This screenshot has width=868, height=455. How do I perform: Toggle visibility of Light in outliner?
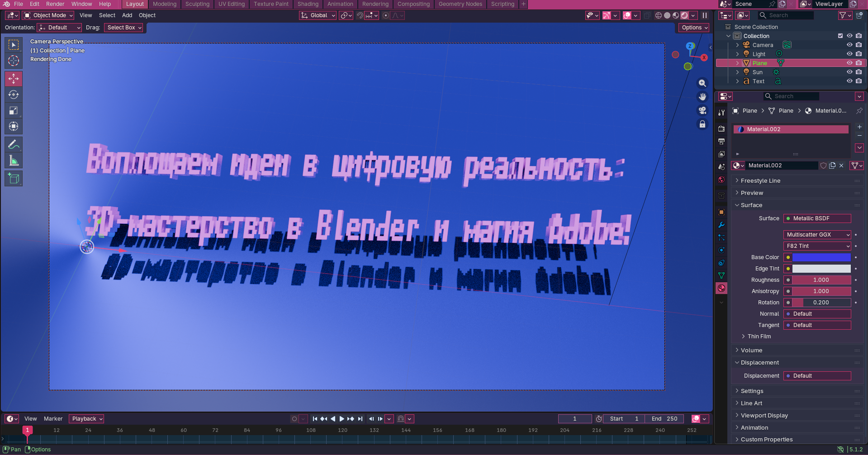(849, 54)
